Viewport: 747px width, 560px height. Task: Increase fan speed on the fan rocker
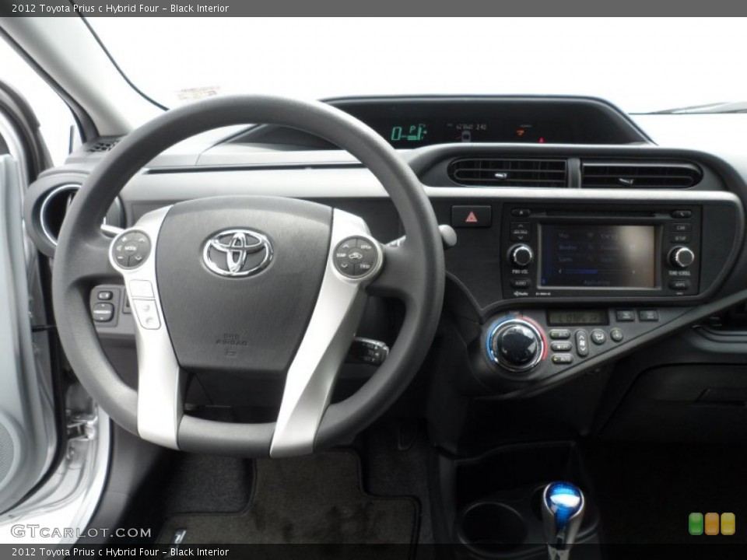[x=582, y=336]
